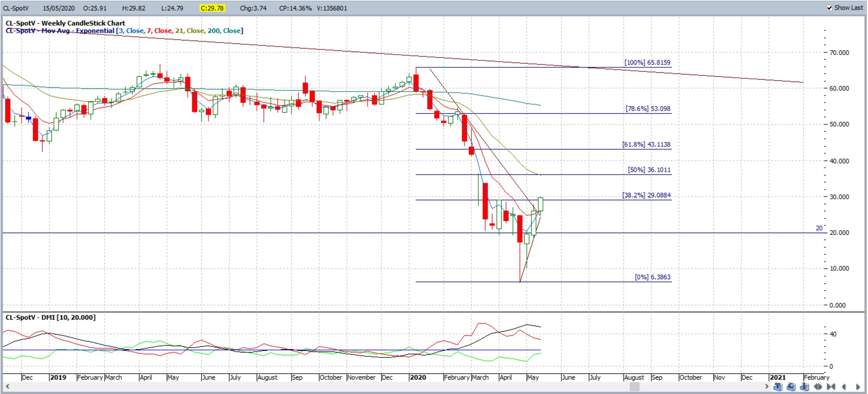Viewport: 868px width, 394px height.
Task: Click the horizontal scrollbar left arrow
Action: tap(7, 386)
